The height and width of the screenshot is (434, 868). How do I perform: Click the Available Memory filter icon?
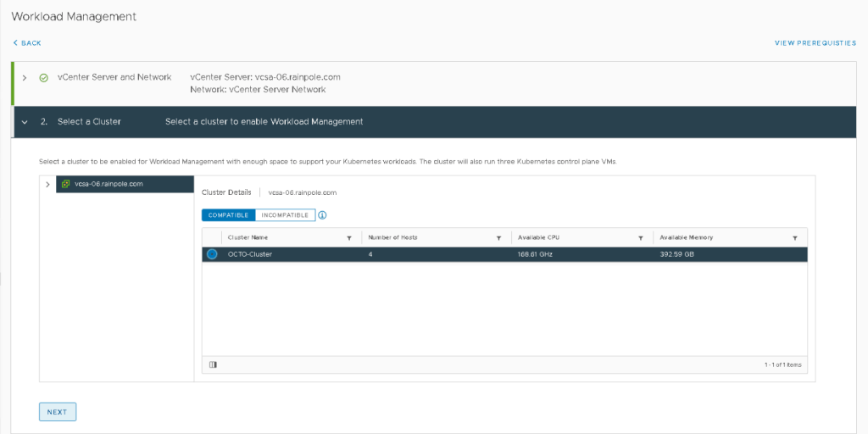(x=794, y=238)
